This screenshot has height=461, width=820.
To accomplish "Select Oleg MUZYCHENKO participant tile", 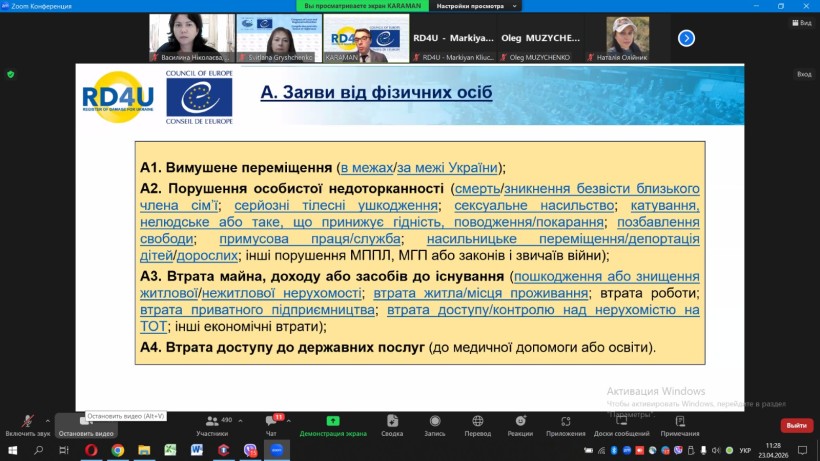I will [540, 38].
